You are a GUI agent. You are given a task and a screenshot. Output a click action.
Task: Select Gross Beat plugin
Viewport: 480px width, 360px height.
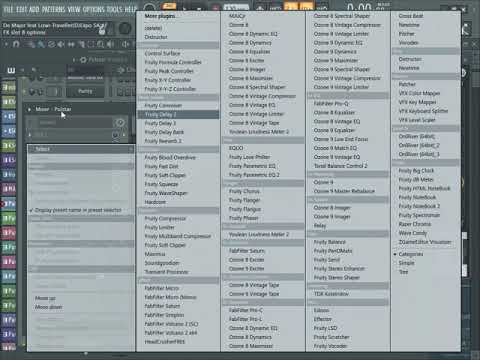[x=411, y=16]
